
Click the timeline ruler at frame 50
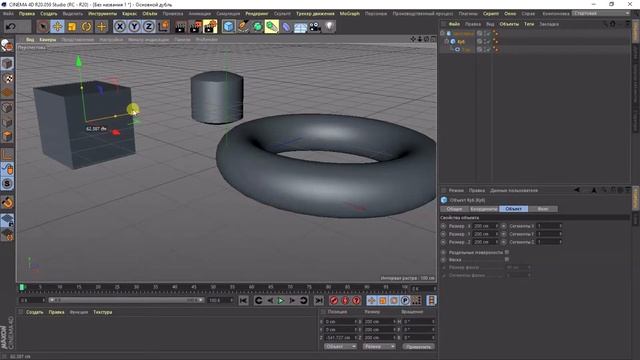click(x=213, y=287)
